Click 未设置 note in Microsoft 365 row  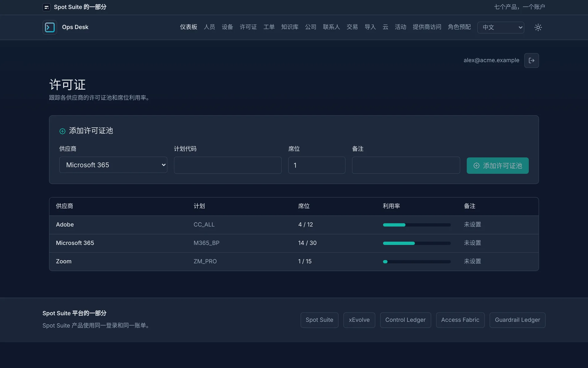coord(472,243)
